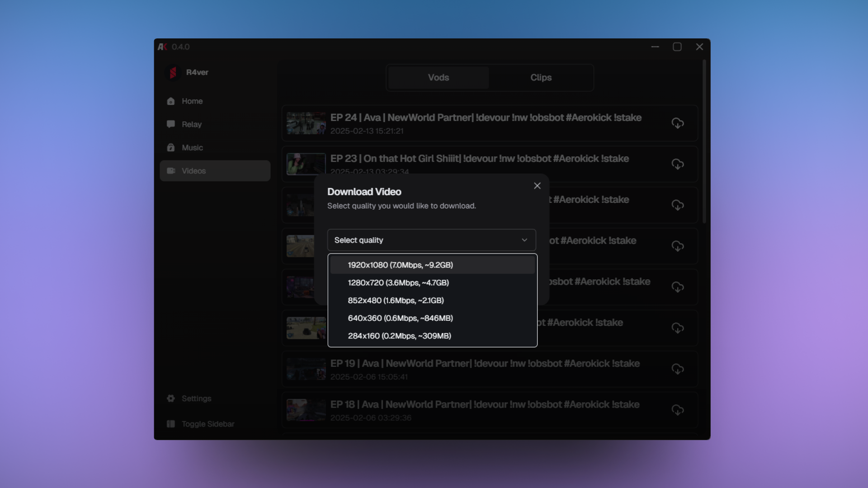Click the AK app logo in titlebar
This screenshot has width=868, height=488.
162,46
